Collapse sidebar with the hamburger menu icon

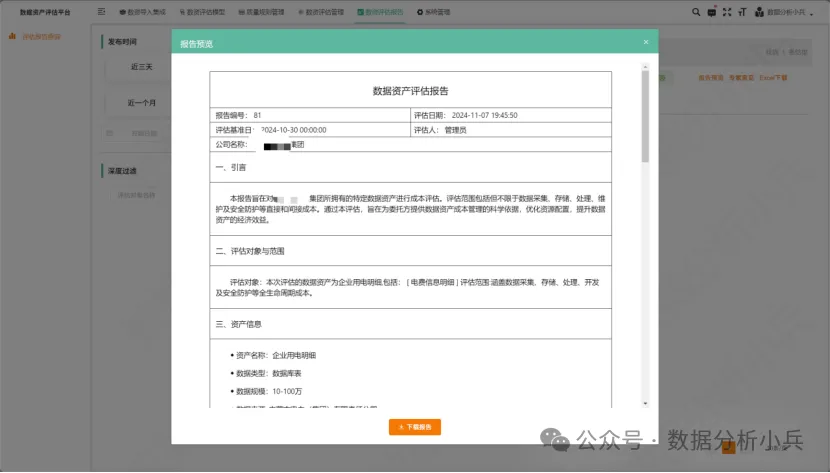[102, 12]
